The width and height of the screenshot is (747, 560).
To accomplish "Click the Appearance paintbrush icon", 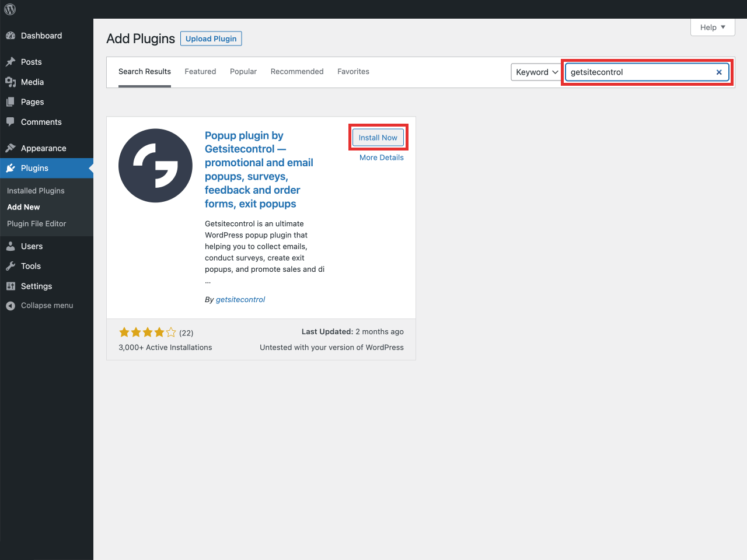I will [11, 148].
